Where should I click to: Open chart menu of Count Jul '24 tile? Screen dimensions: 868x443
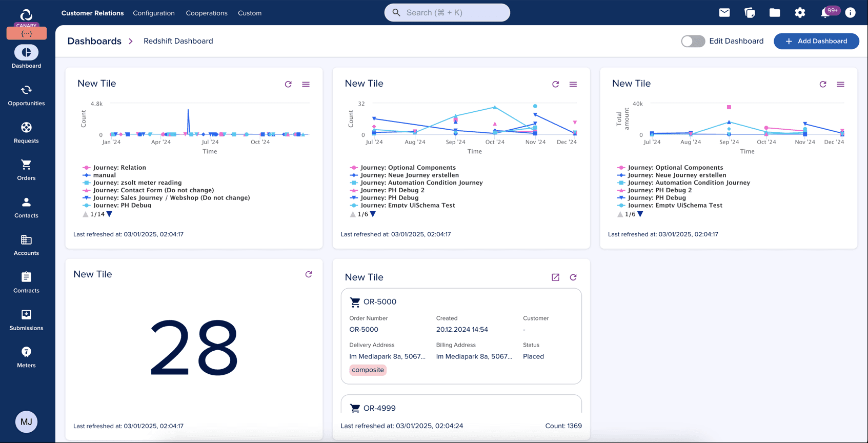(573, 84)
